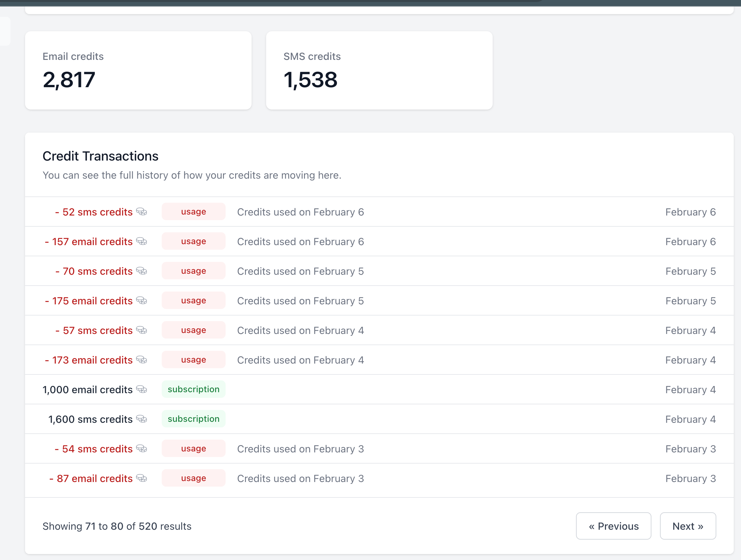Go to the Next results page
The image size is (741, 560).
point(688,526)
